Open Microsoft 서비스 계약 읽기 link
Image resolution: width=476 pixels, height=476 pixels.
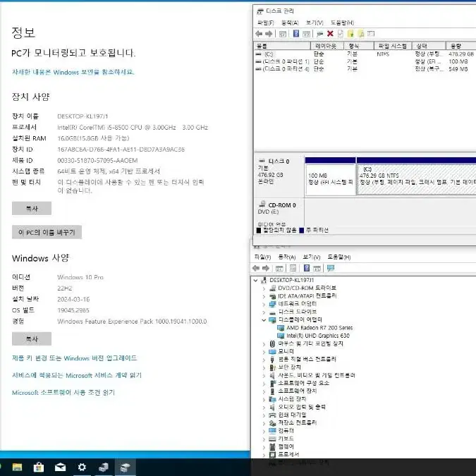tap(77, 376)
